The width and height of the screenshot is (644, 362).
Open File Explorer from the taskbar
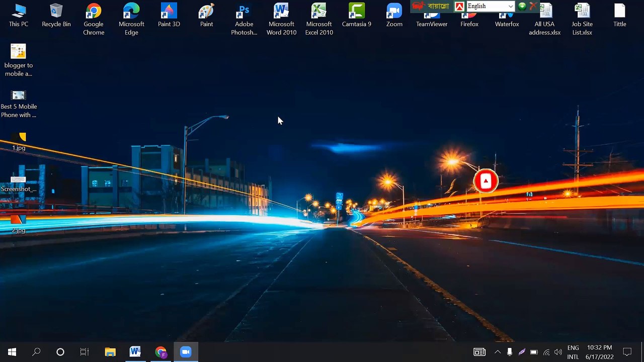pos(110,352)
